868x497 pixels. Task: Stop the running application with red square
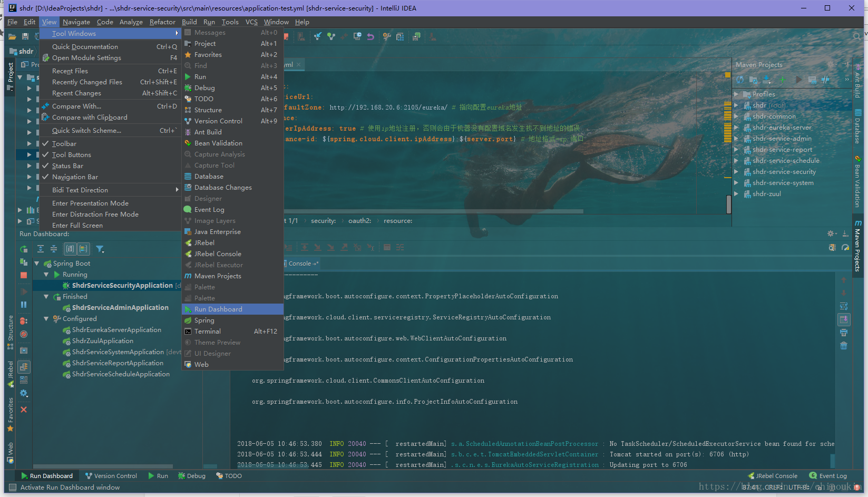24,275
